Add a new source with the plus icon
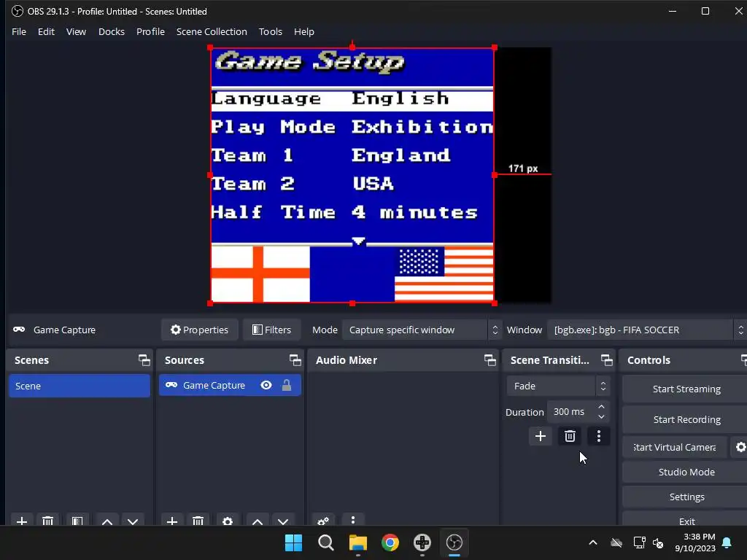 [x=172, y=521]
